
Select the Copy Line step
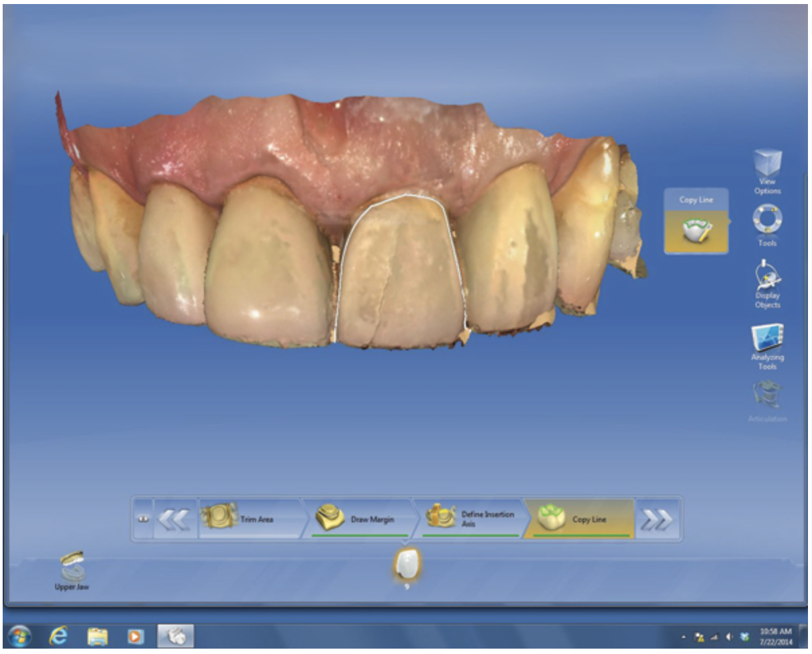[579, 519]
